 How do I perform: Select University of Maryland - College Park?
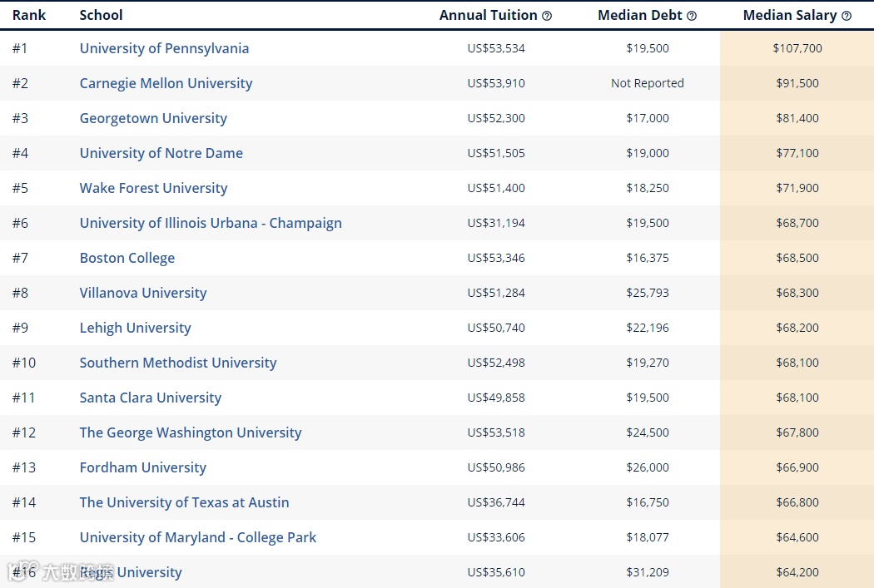point(198,537)
